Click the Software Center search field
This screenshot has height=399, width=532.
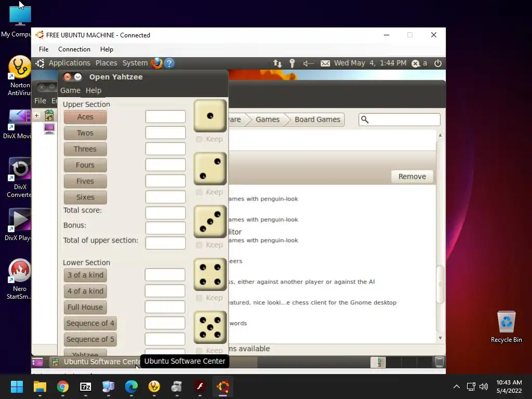point(400,119)
